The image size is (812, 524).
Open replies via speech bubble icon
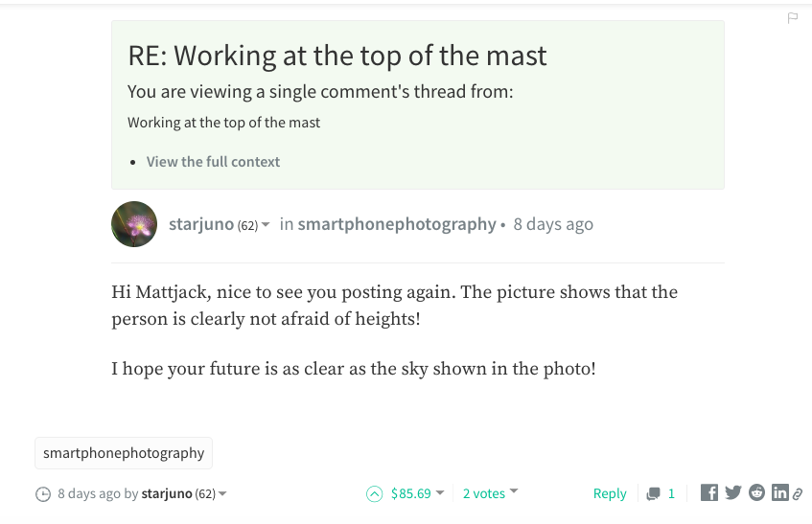[654, 494]
